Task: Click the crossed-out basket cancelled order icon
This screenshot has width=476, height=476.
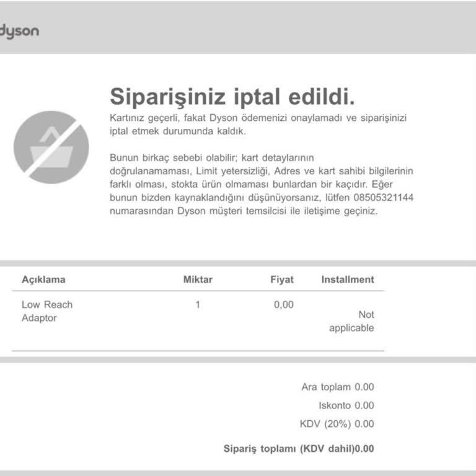Action: pos(51,148)
